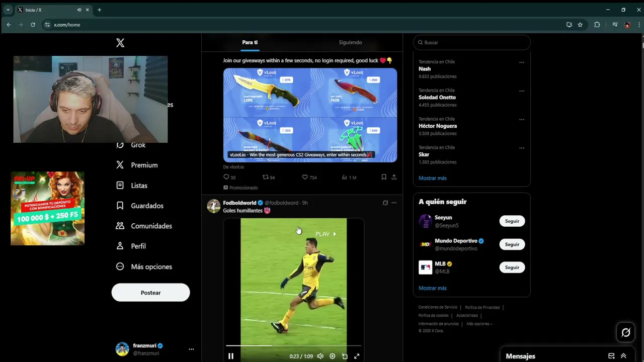
Task: Click Mostrar más under trends
Action: [432, 178]
